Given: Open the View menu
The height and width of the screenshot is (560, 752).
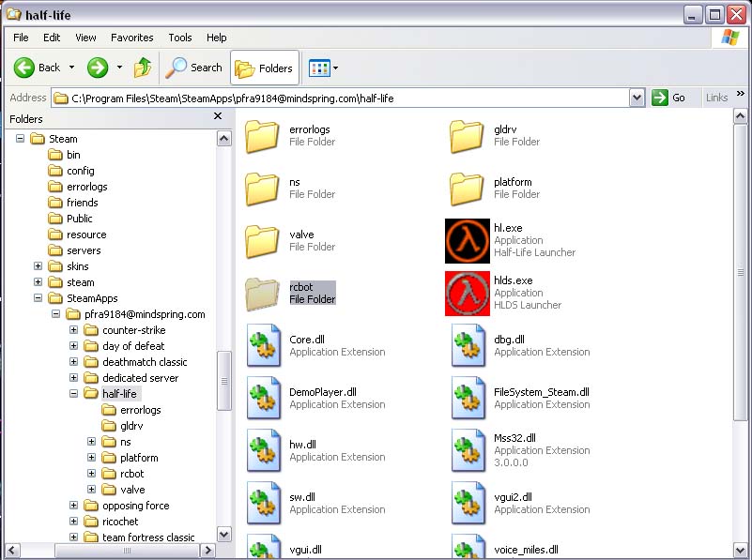Looking at the screenshot, I should point(85,38).
